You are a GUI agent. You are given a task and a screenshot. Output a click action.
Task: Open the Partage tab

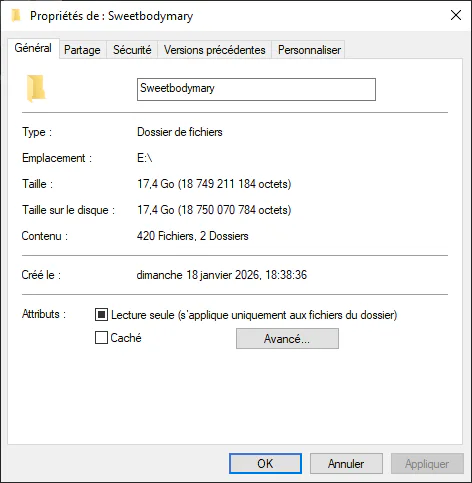pyautogui.click(x=82, y=50)
